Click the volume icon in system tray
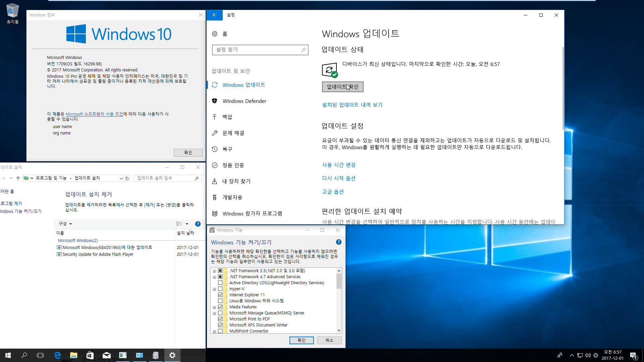This screenshot has height=362, width=644. coord(588,355)
